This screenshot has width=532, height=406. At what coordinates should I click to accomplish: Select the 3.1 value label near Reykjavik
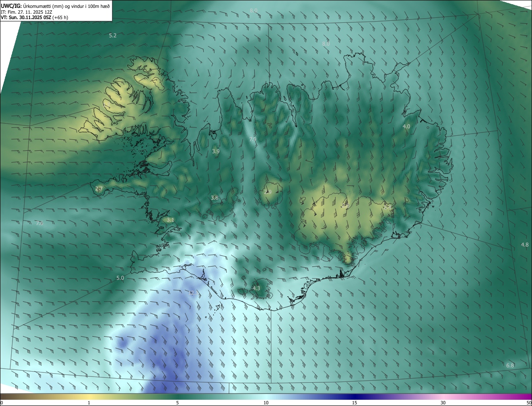170,220
